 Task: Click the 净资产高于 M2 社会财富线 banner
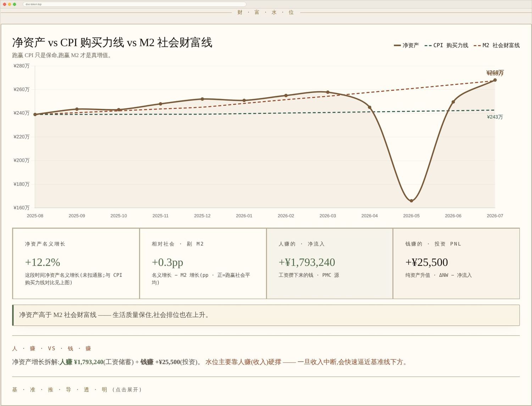(x=266, y=315)
